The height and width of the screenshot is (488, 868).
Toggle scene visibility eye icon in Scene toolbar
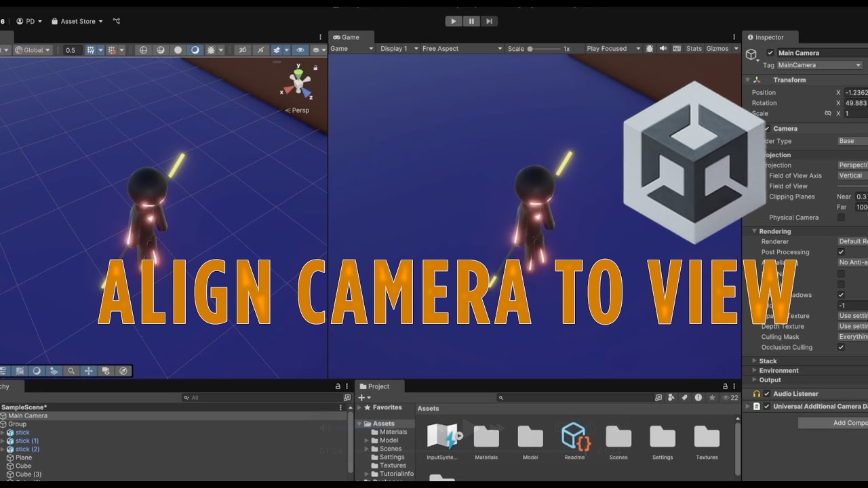point(300,49)
